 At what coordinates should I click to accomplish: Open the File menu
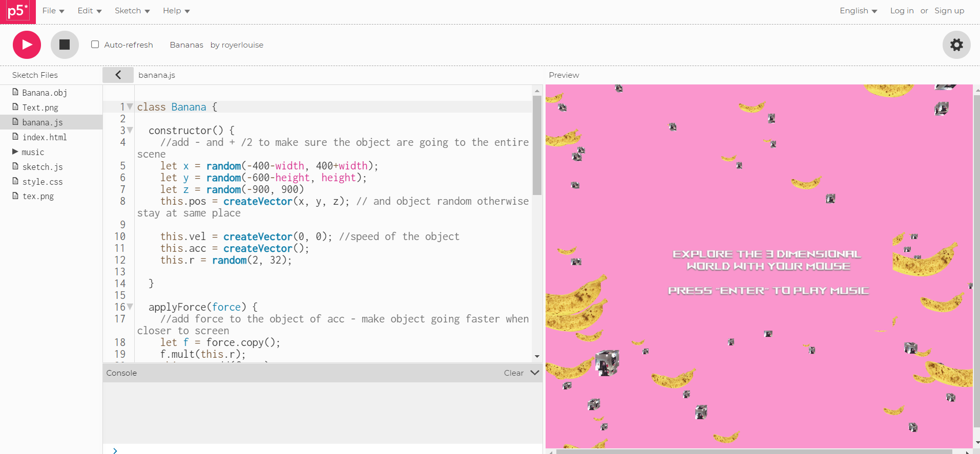pyautogui.click(x=53, y=11)
